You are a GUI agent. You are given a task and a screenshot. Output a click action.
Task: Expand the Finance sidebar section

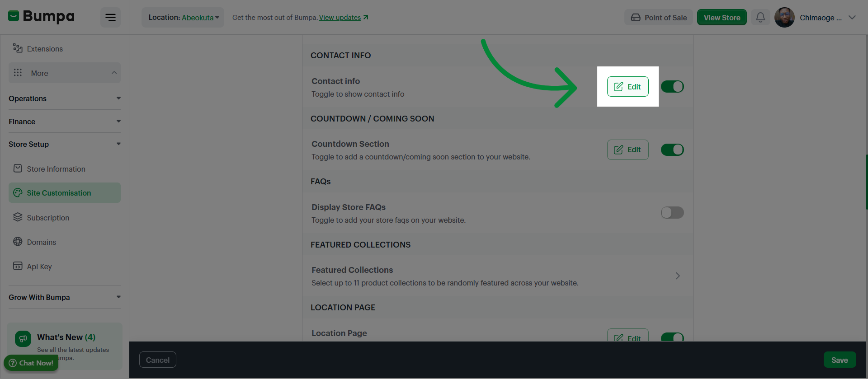[x=65, y=122]
